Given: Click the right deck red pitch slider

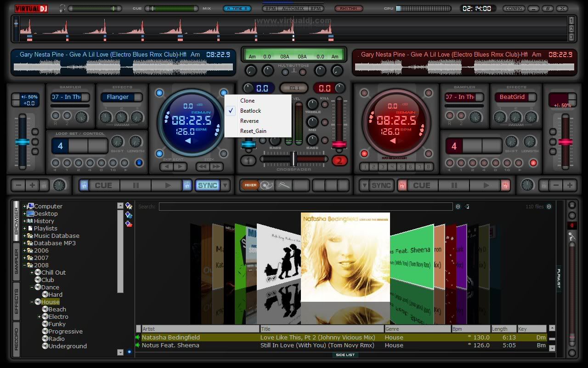Looking at the screenshot, I should click(565, 142).
